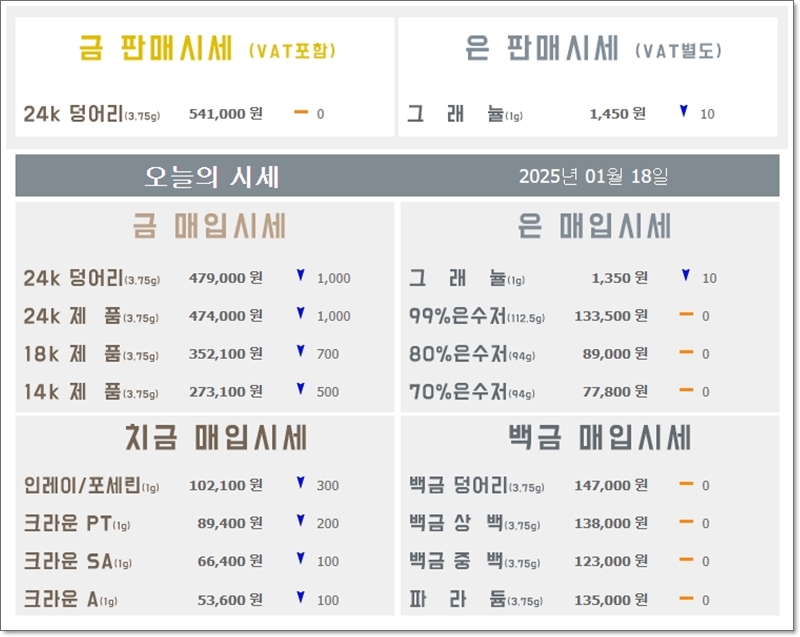Click the price 53,600 원

(230, 600)
